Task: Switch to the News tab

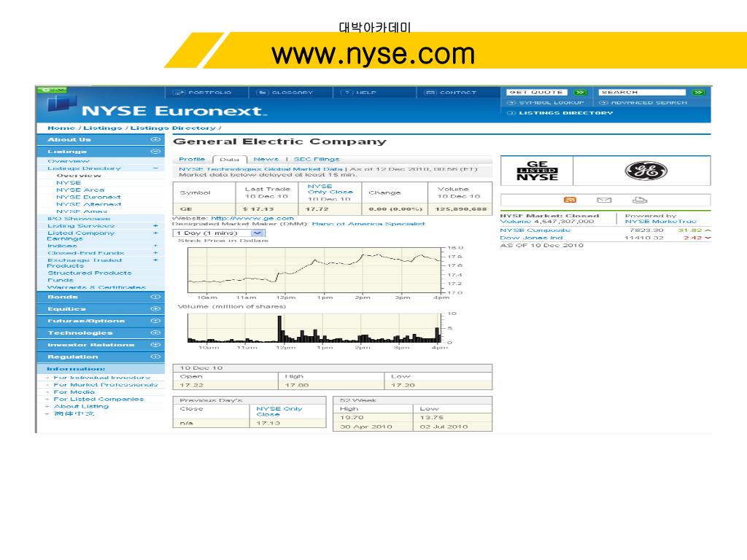Action: coord(266,159)
